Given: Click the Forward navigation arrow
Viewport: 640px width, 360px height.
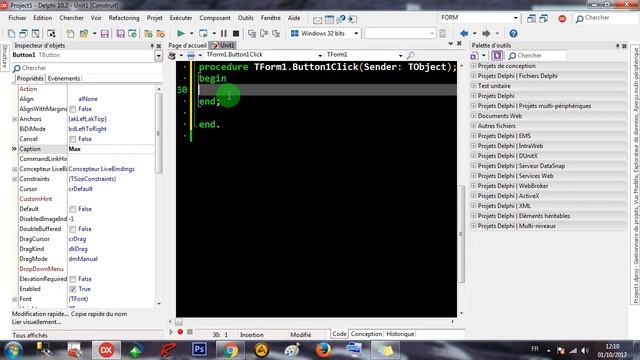Looking at the screenshot, I should (x=486, y=33).
